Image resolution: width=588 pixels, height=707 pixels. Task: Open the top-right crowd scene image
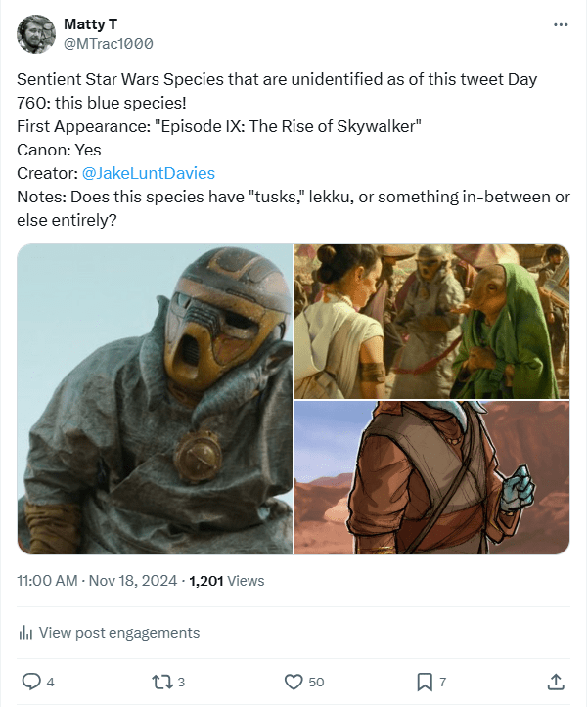click(x=431, y=321)
